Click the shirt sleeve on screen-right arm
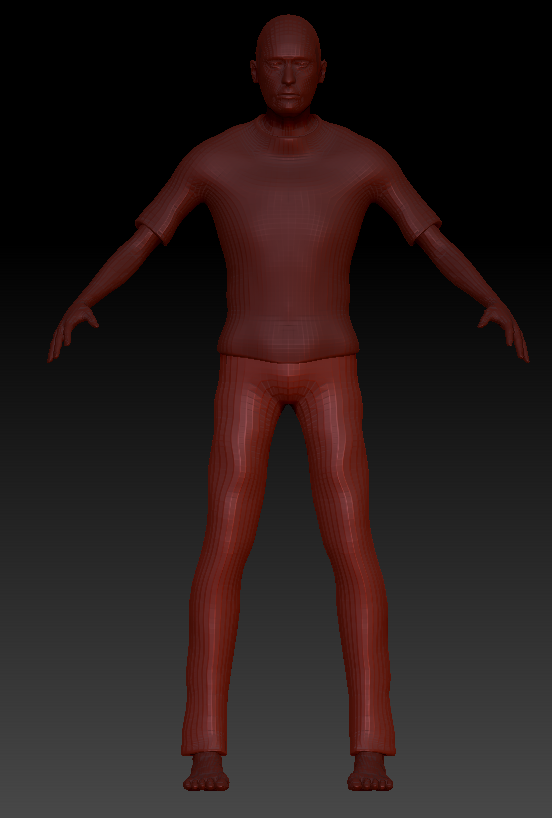This screenshot has width=552, height=818. 410,203
